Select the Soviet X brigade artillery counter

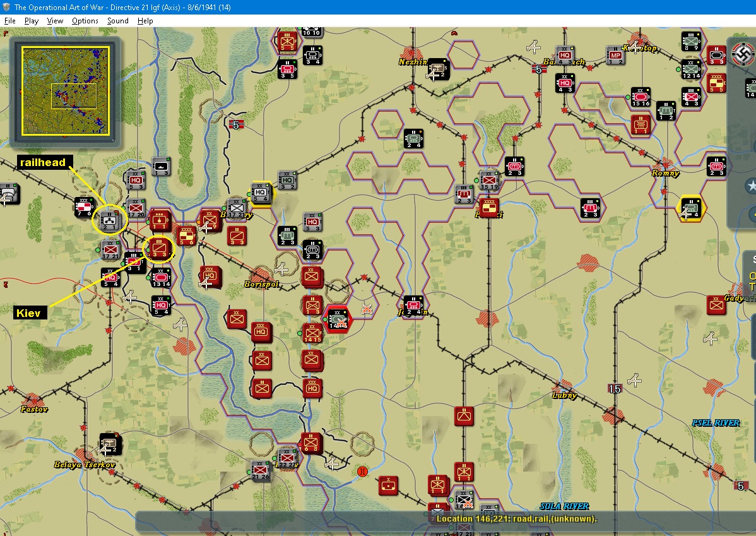click(x=387, y=485)
